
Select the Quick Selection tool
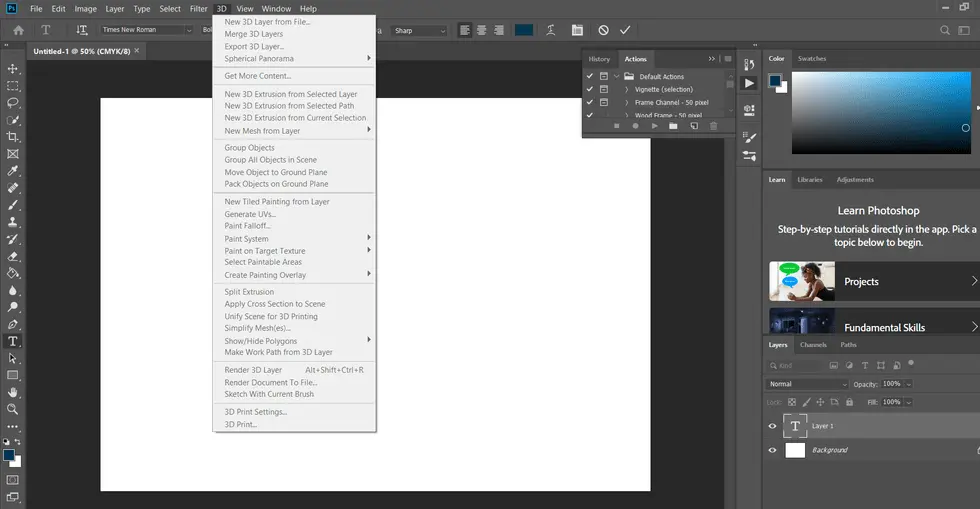click(x=12, y=119)
